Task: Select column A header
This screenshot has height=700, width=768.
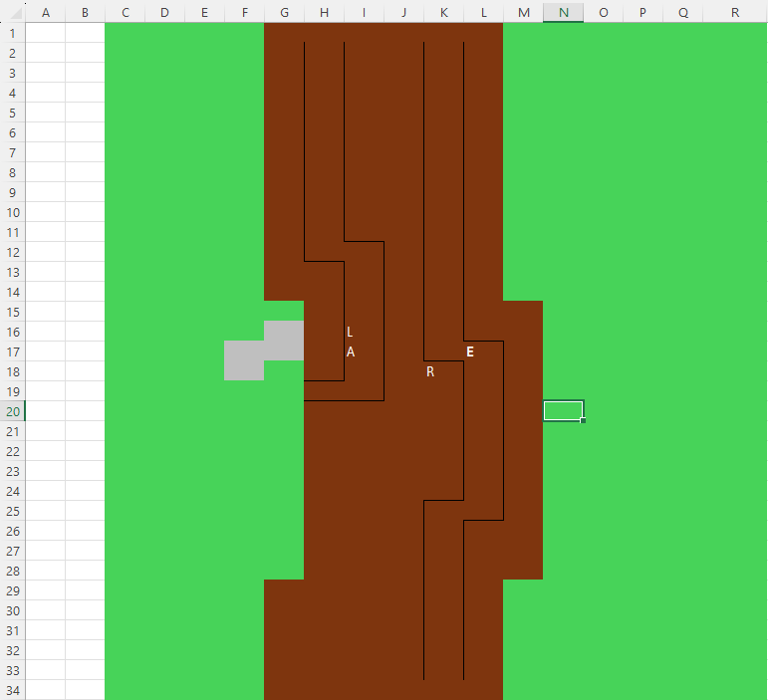Action: [45, 12]
